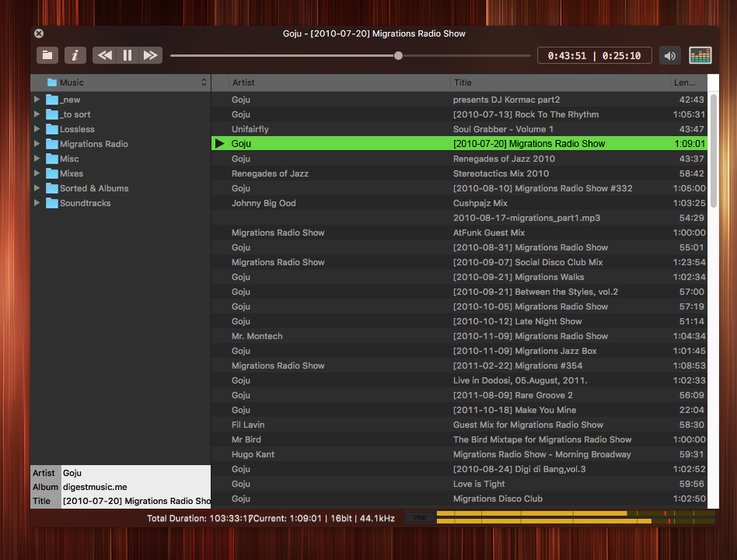Expand the Mixes folder
The width and height of the screenshot is (737, 560).
click(x=37, y=173)
